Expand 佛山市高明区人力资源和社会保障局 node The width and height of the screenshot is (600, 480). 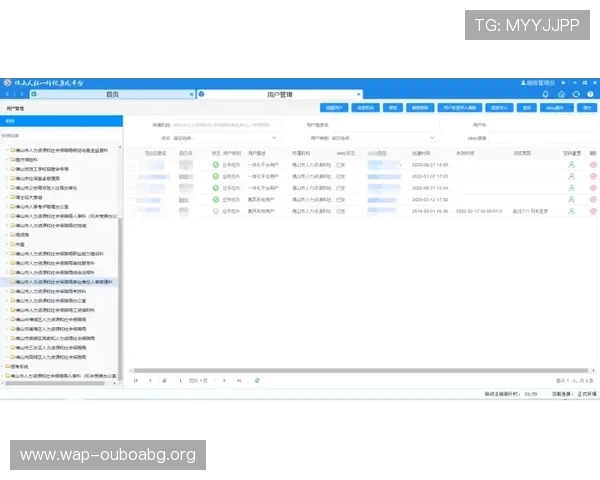[x=7, y=357]
